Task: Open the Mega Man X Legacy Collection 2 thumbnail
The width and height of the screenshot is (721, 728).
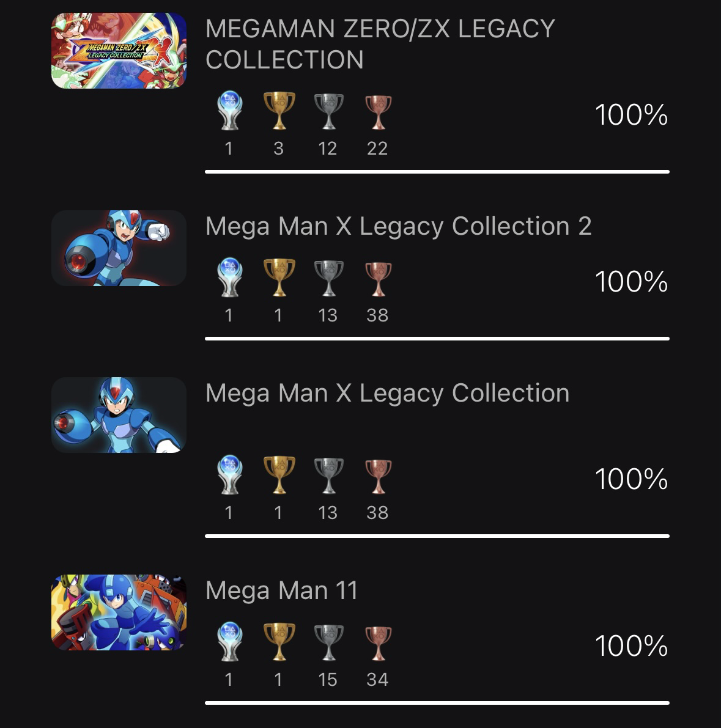Action: pos(119,248)
